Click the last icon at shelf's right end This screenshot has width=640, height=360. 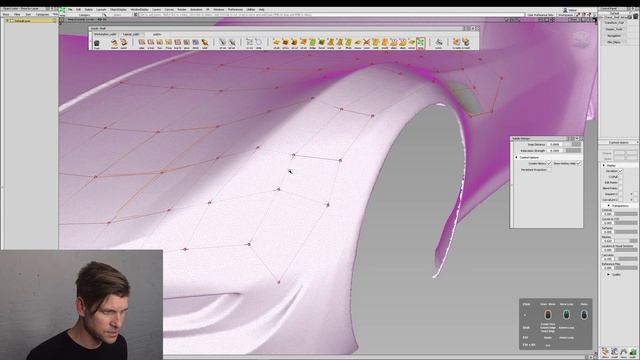465,42
